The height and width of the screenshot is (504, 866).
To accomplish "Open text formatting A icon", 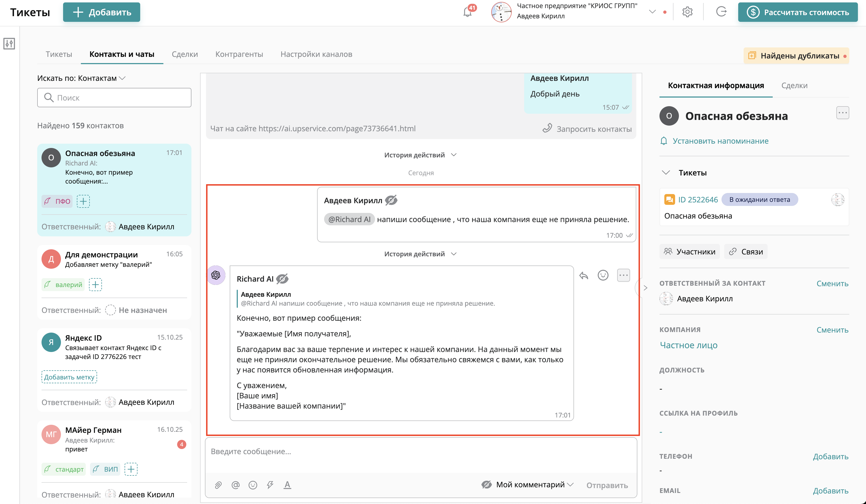I will pos(287,485).
